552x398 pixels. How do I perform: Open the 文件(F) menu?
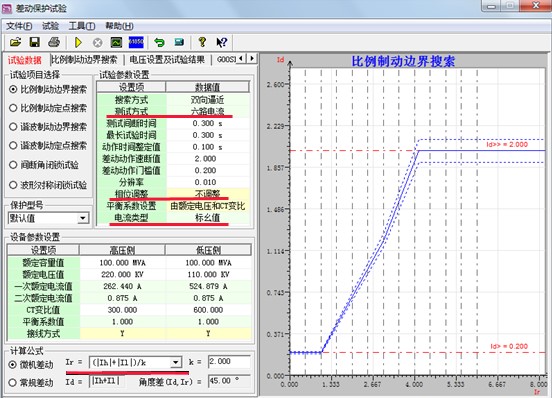pos(19,26)
